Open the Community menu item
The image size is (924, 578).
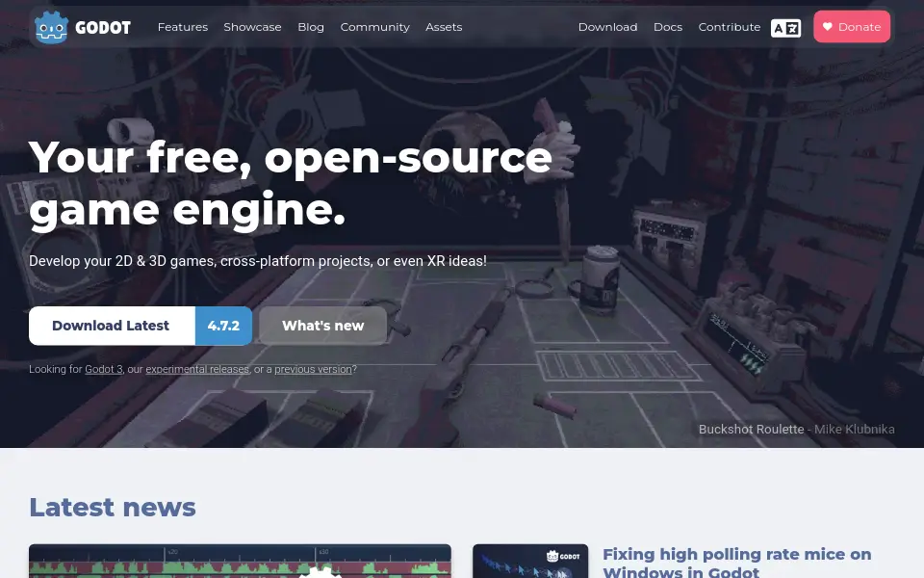coord(374,27)
